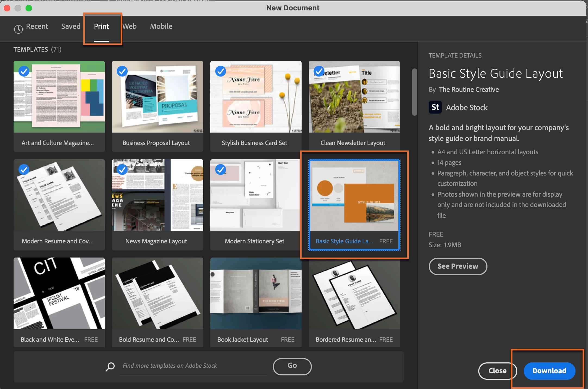Image resolution: width=588 pixels, height=389 pixels.
Task: Click the Adobe Stock St logo icon
Action: (x=435, y=107)
